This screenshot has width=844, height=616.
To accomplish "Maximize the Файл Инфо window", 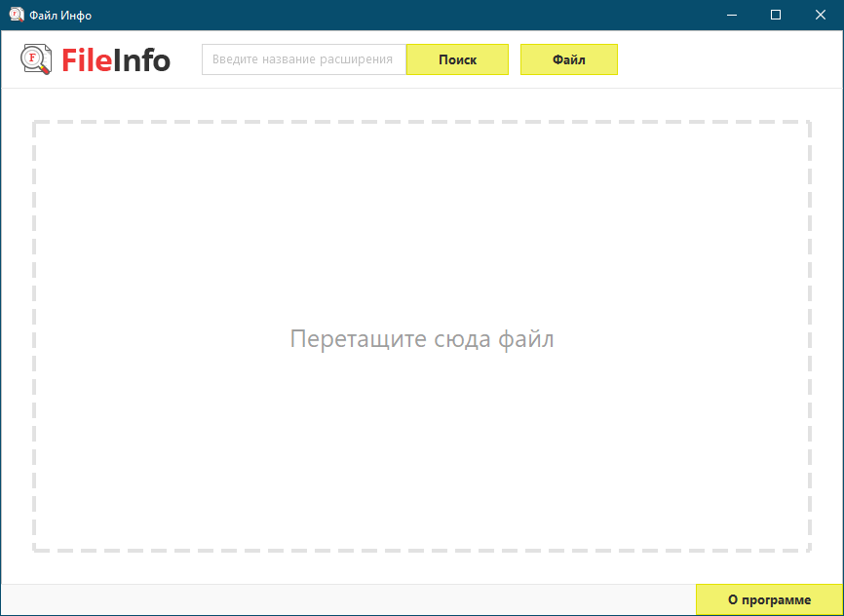I will [776, 15].
